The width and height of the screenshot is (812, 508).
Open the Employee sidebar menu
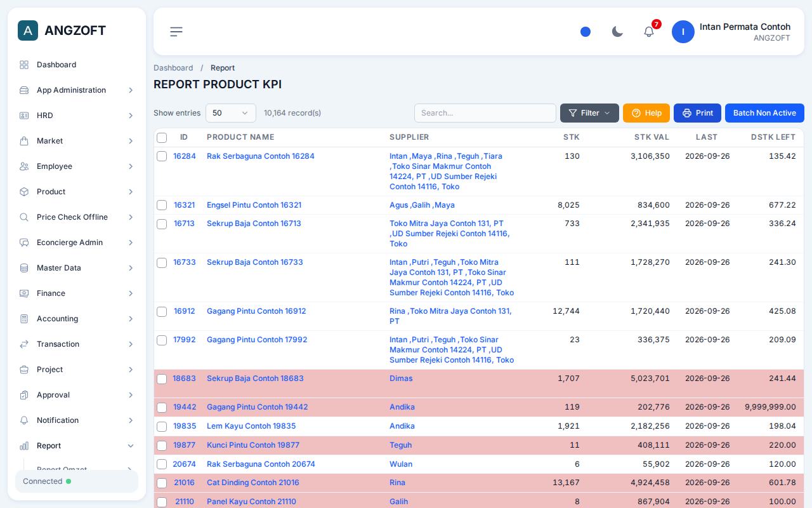[x=77, y=166]
